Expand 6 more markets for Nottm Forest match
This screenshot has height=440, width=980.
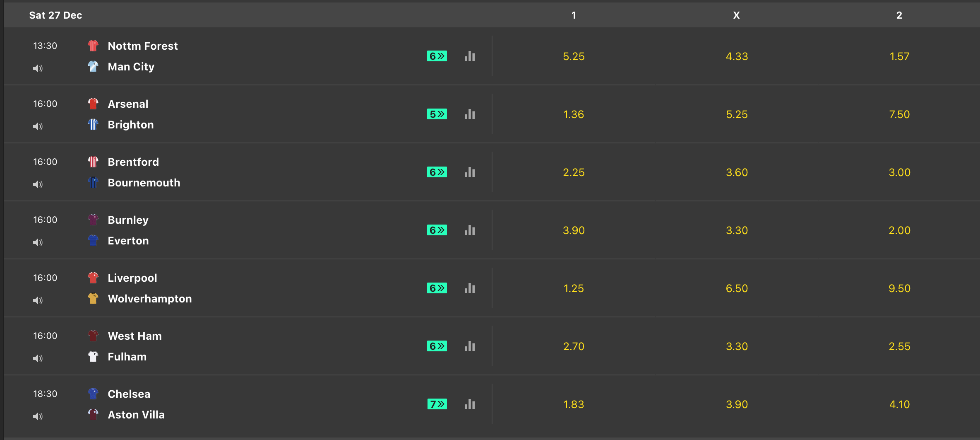[x=437, y=56]
